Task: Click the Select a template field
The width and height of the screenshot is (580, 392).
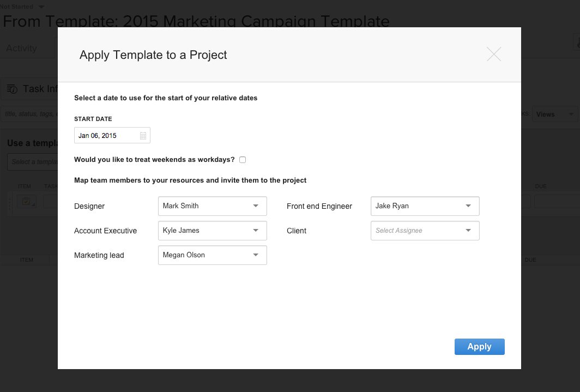Action: [x=33, y=162]
